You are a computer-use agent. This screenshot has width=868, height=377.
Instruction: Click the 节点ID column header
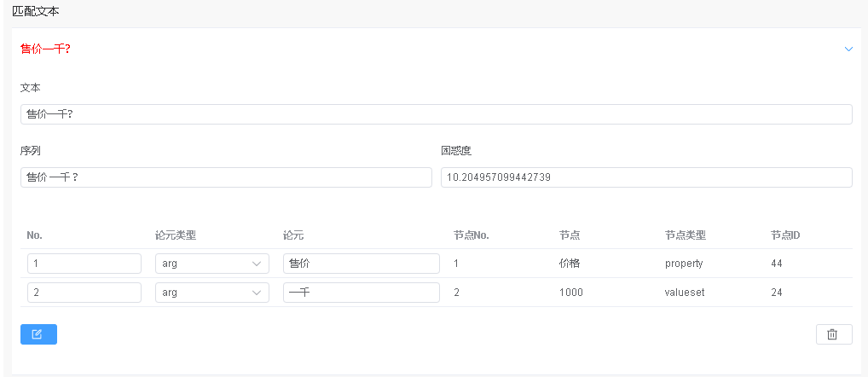coord(784,235)
